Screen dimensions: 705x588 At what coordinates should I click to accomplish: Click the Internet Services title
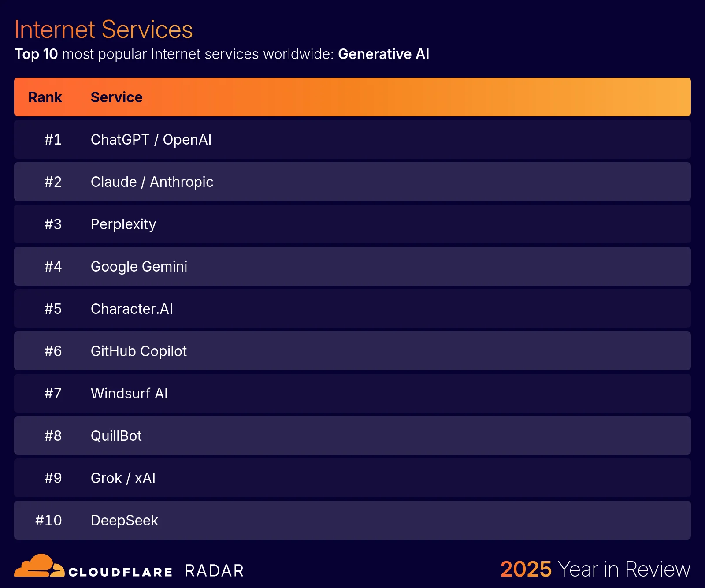(103, 29)
